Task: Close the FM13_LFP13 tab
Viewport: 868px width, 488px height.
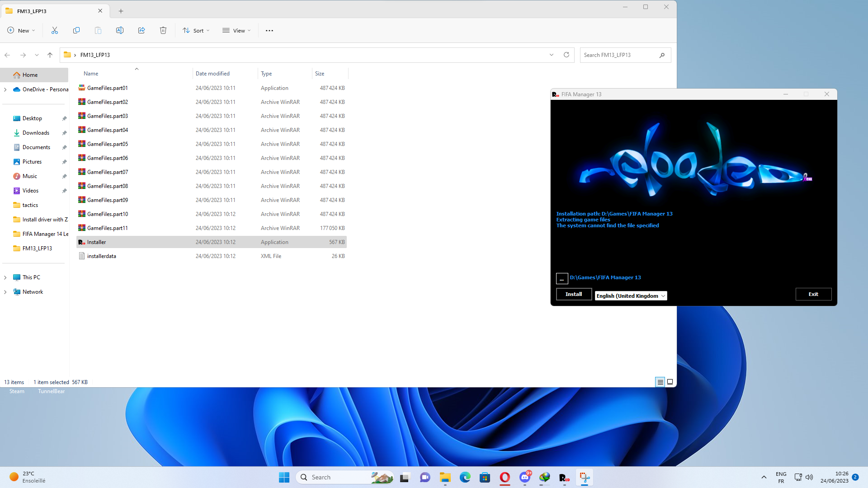Action: [x=100, y=11]
